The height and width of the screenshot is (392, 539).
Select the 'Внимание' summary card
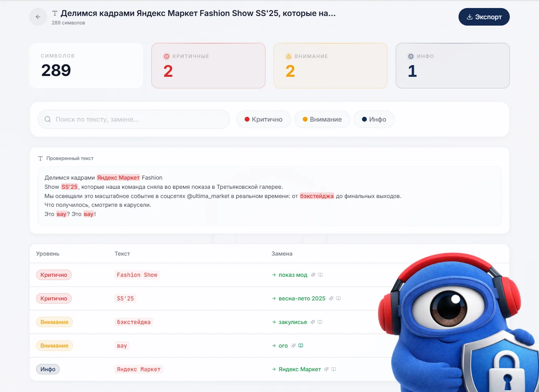pos(330,66)
